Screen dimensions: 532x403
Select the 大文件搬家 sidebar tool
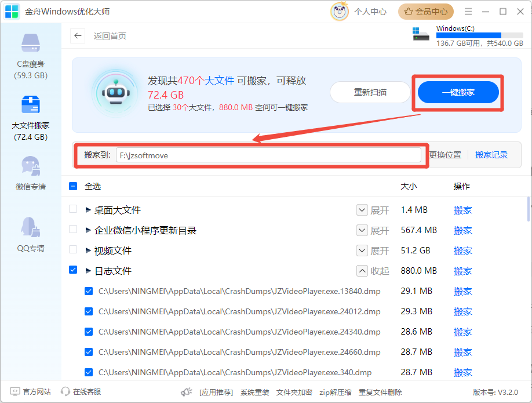pos(31,118)
